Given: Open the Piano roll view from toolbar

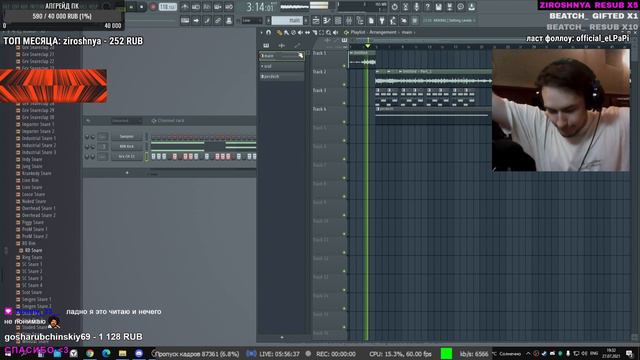Looking at the screenshot, I should pos(327,20).
